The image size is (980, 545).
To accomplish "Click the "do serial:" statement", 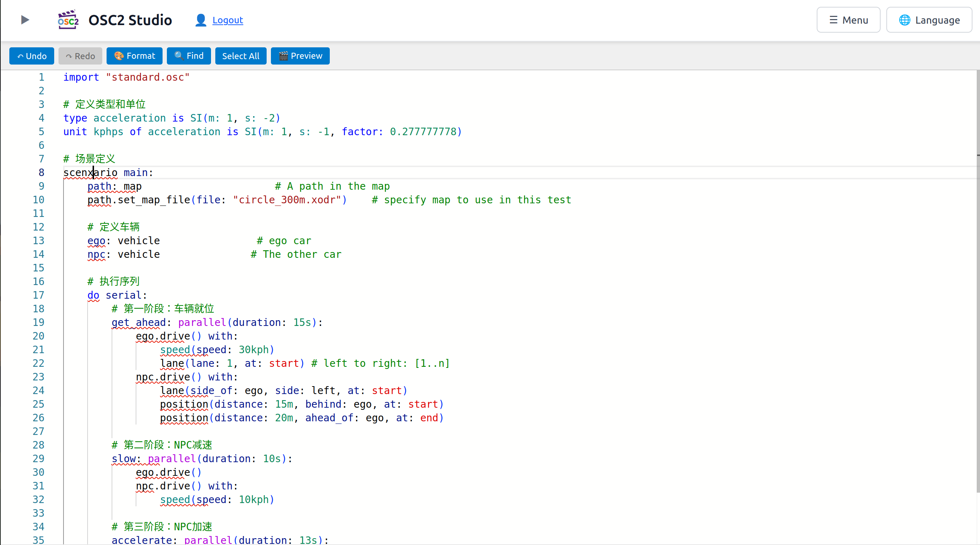I will pyautogui.click(x=117, y=295).
